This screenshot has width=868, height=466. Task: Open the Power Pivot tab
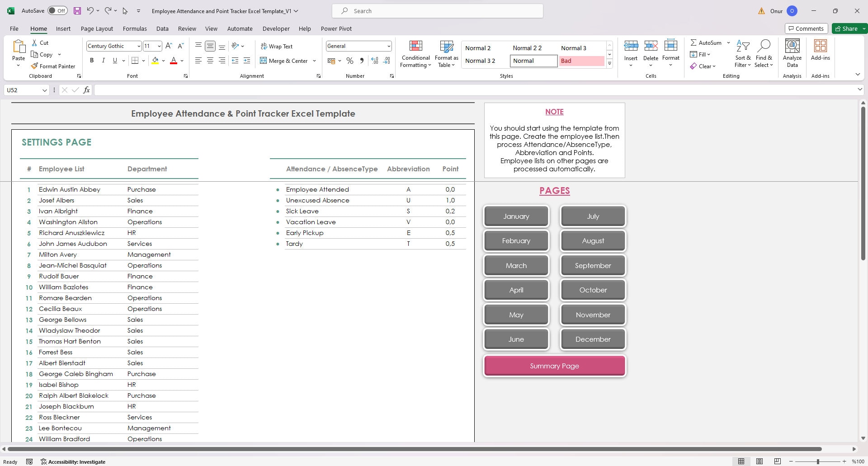[336, 28]
